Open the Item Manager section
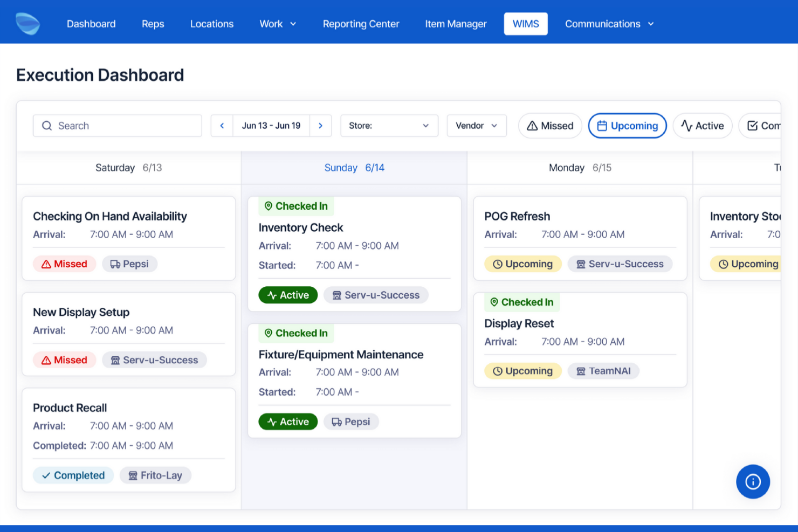Screen dimensions: 798x532 [456, 24]
